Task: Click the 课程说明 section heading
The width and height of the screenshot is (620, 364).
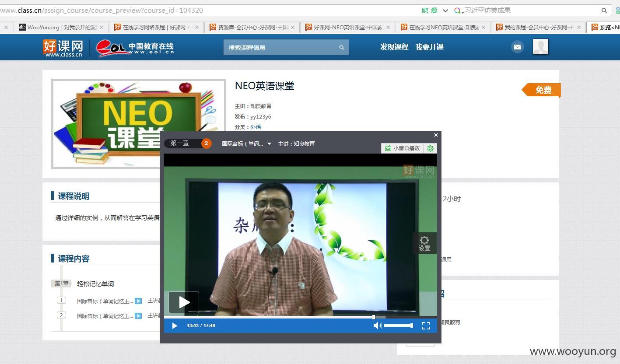Action: tap(74, 196)
